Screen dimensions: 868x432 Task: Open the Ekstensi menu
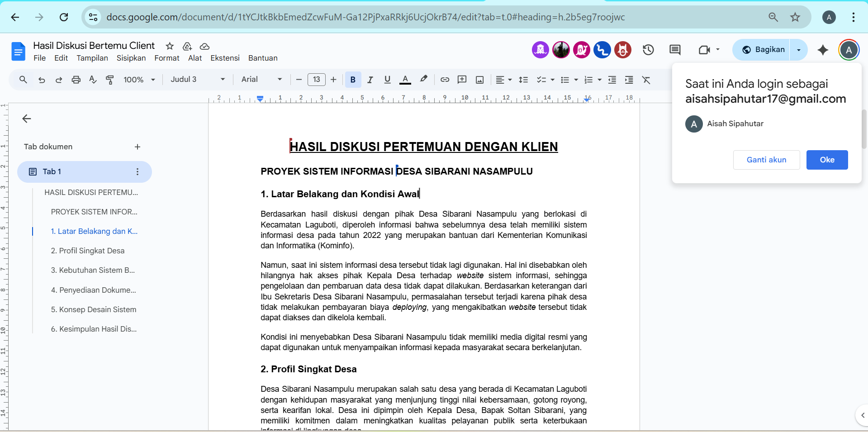pyautogui.click(x=225, y=58)
